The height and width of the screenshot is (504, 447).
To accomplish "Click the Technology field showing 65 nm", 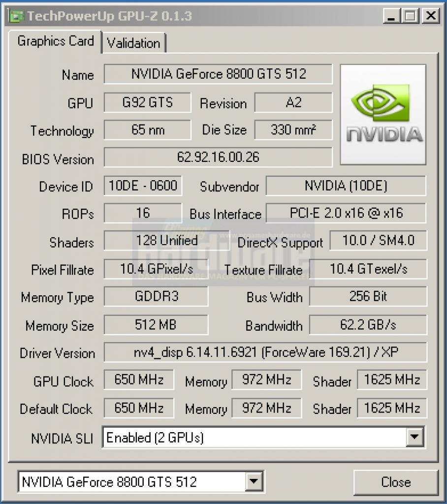I will (x=147, y=130).
